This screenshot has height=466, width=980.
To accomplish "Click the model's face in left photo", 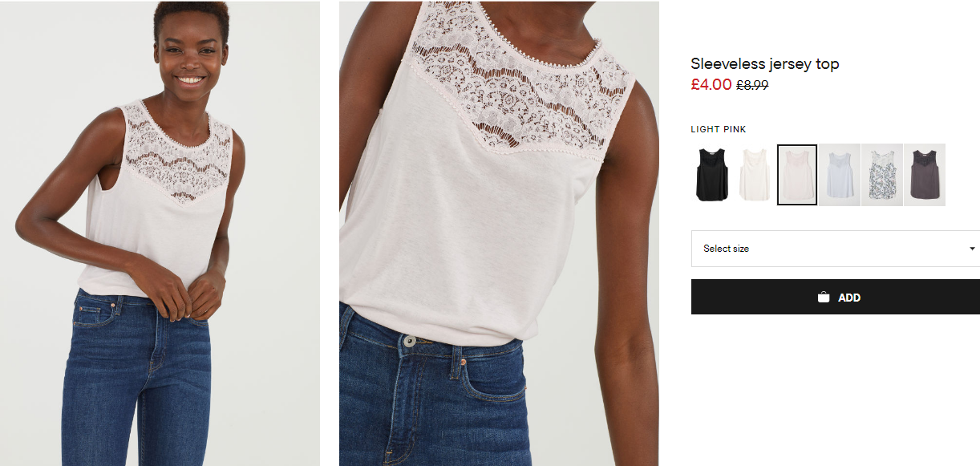I will (x=190, y=55).
